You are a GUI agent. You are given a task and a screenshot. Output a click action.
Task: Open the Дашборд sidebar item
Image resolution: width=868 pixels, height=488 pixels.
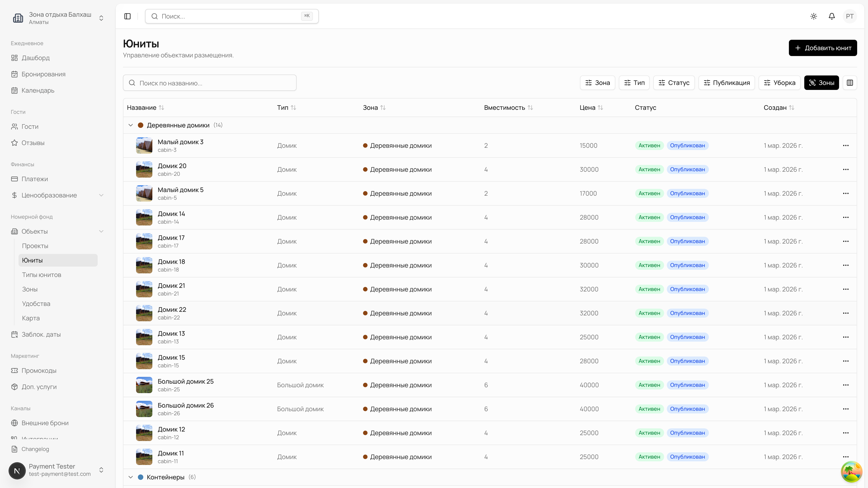click(x=35, y=58)
